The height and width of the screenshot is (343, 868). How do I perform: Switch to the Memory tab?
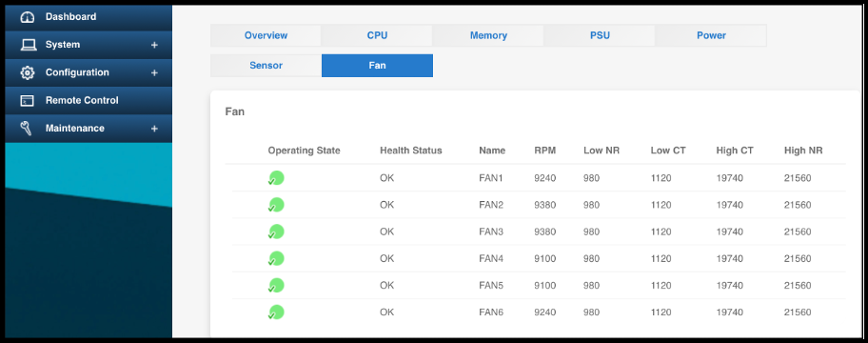(488, 35)
